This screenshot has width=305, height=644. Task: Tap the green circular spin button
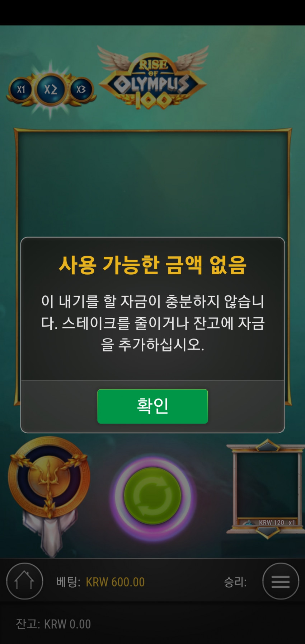(x=152, y=496)
